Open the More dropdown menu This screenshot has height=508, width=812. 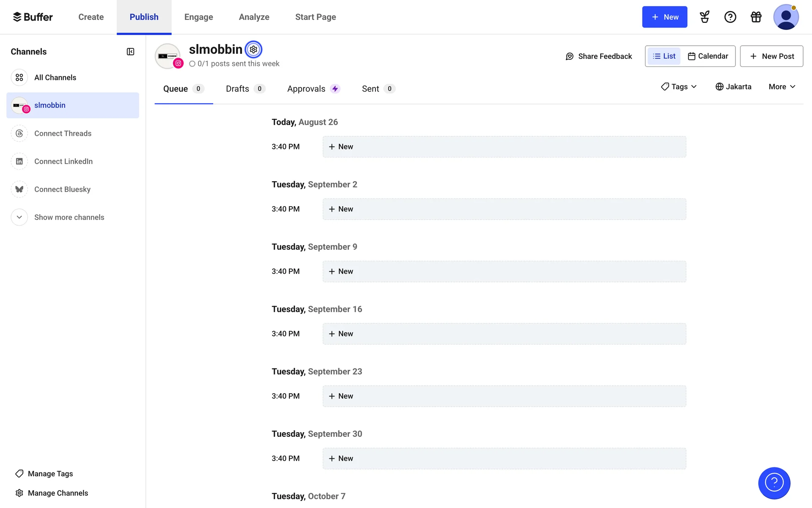[782, 87]
